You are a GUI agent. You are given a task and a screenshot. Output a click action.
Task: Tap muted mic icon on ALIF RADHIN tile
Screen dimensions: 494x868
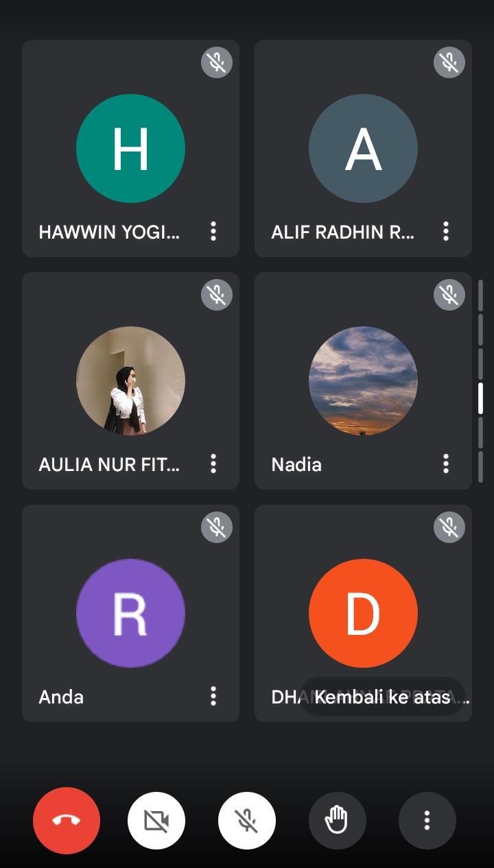[449, 62]
